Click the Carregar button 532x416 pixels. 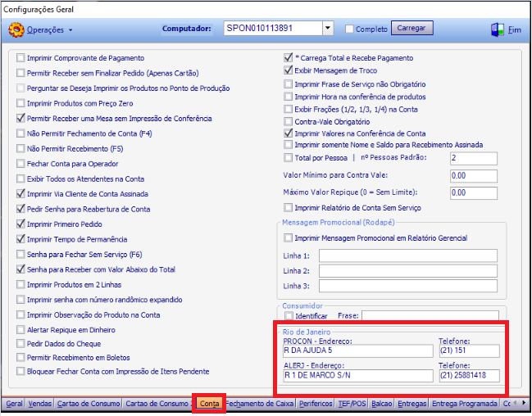point(412,28)
